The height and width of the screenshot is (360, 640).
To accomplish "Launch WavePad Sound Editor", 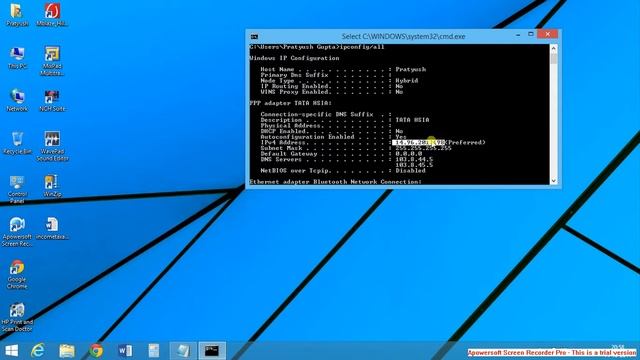I will tap(52, 146).
